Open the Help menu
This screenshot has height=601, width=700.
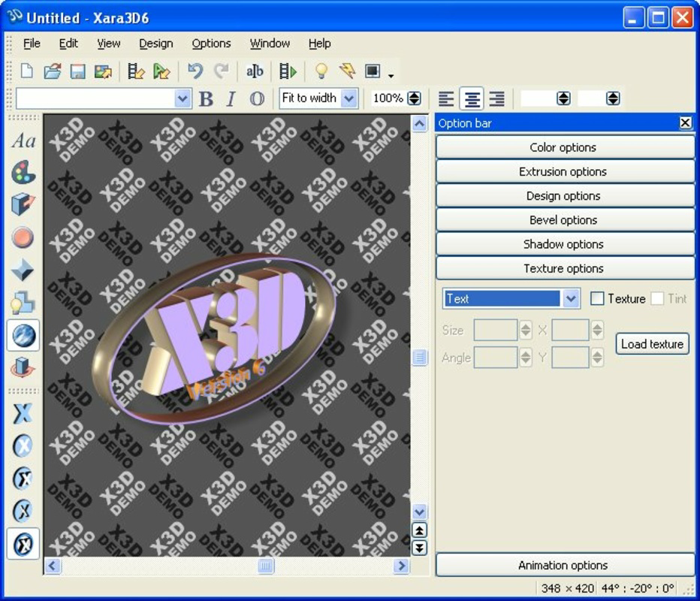click(x=320, y=44)
